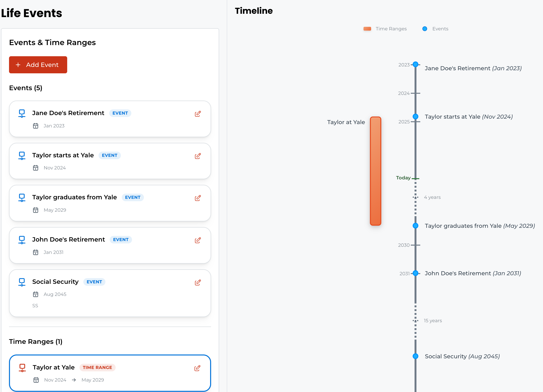
Task: Click the Today marker on timeline
Action: tap(416, 178)
